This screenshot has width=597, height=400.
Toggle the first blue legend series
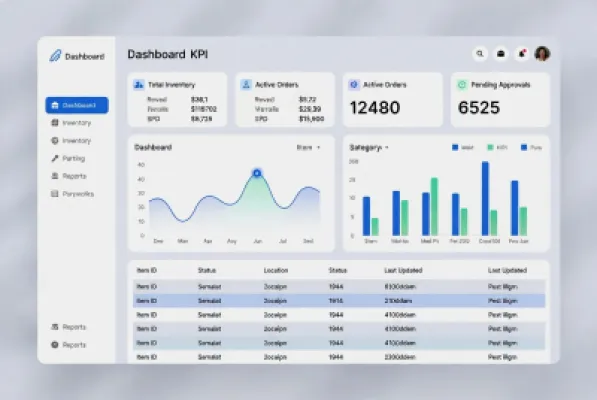462,147
